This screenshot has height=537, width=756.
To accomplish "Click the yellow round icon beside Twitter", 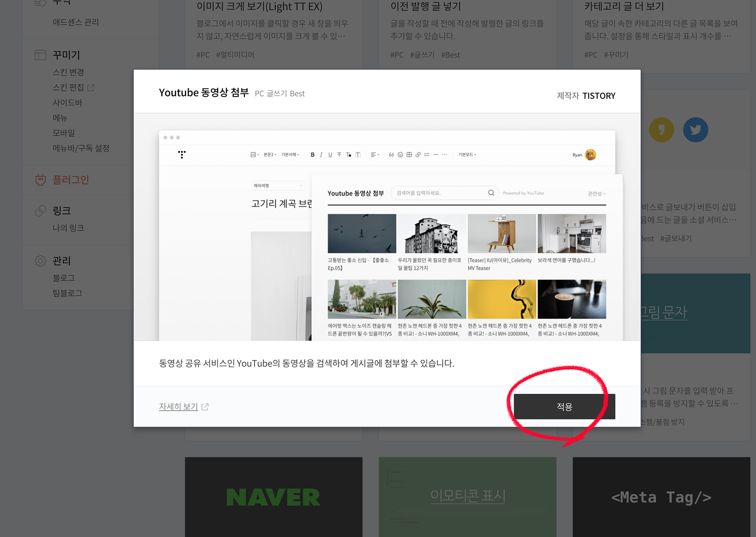I will click(661, 130).
